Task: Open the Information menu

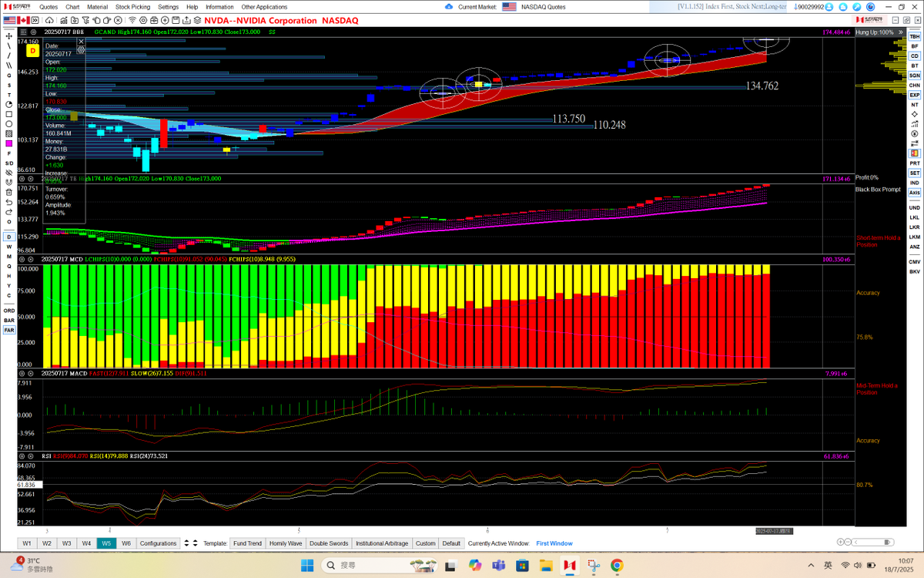Action: point(219,7)
